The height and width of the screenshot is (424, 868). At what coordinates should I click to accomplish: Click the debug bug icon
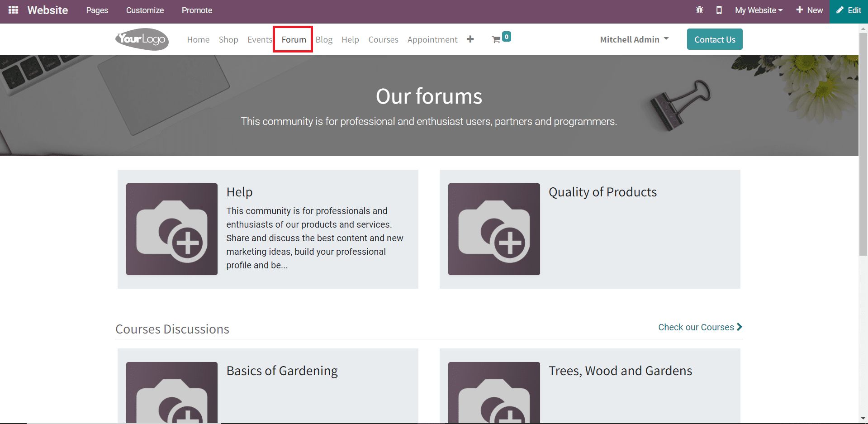point(699,10)
